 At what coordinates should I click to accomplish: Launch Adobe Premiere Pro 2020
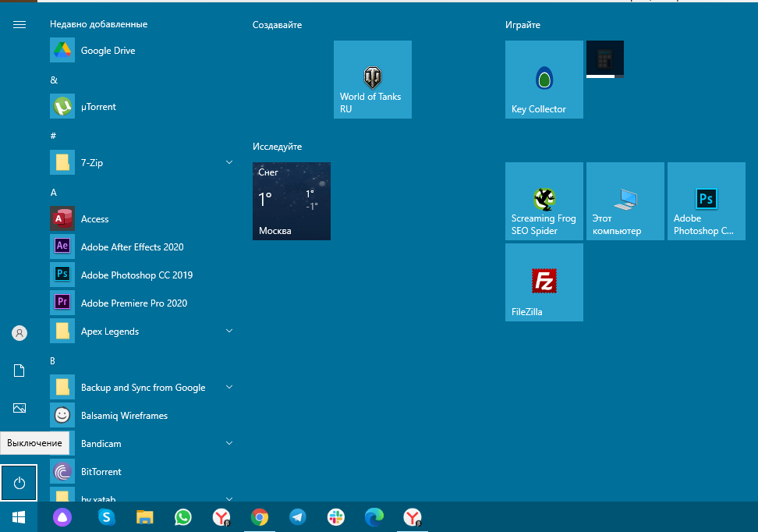[141, 303]
